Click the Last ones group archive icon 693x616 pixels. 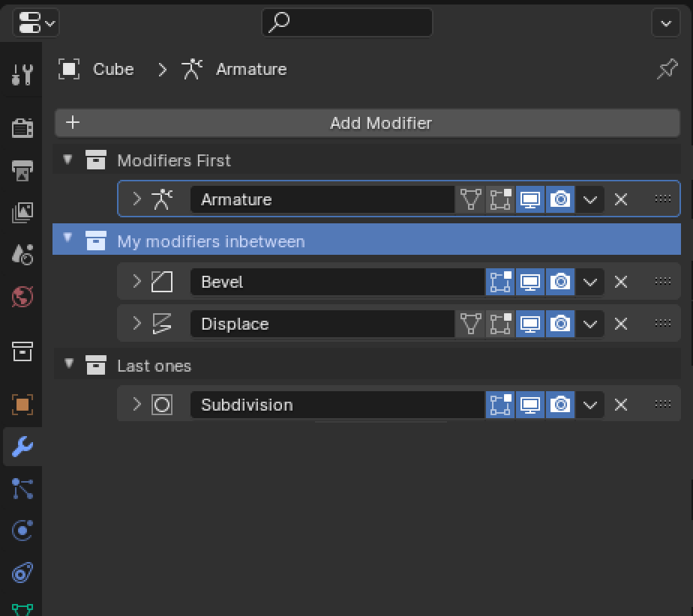[x=95, y=365]
